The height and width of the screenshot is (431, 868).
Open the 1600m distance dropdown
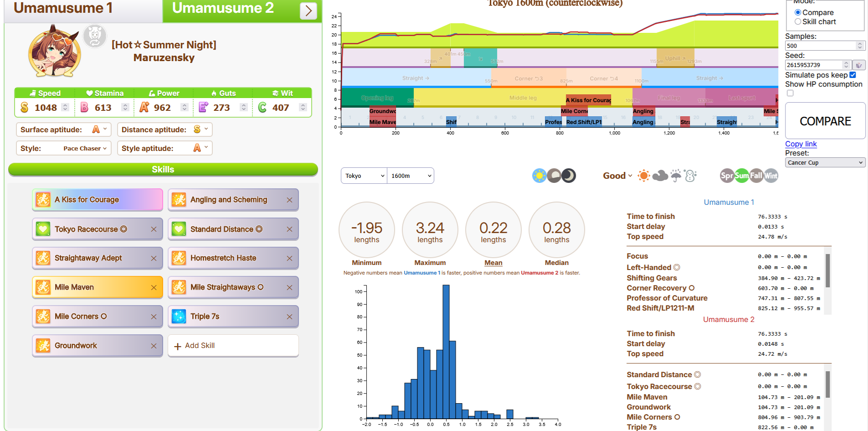(411, 176)
